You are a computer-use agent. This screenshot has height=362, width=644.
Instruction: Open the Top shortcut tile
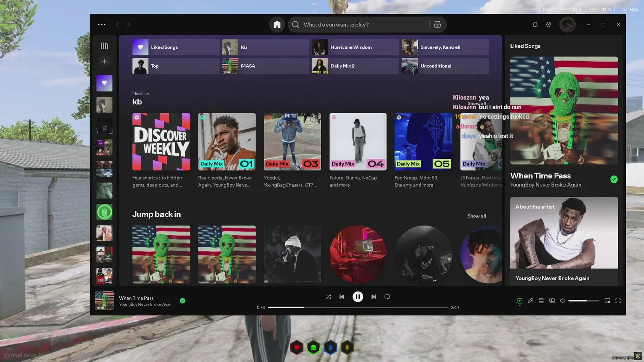pos(176,66)
